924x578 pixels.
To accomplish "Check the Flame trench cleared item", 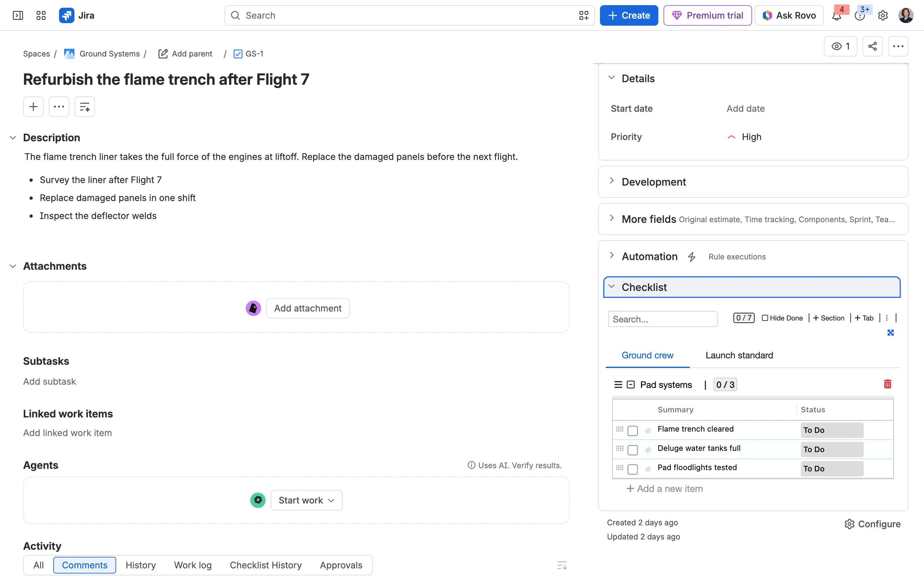I will point(633,430).
